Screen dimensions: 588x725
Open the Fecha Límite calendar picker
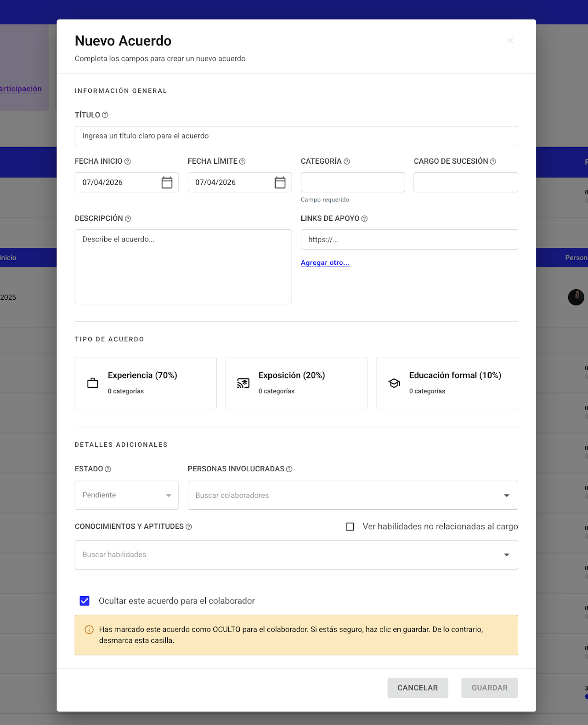point(280,183)
